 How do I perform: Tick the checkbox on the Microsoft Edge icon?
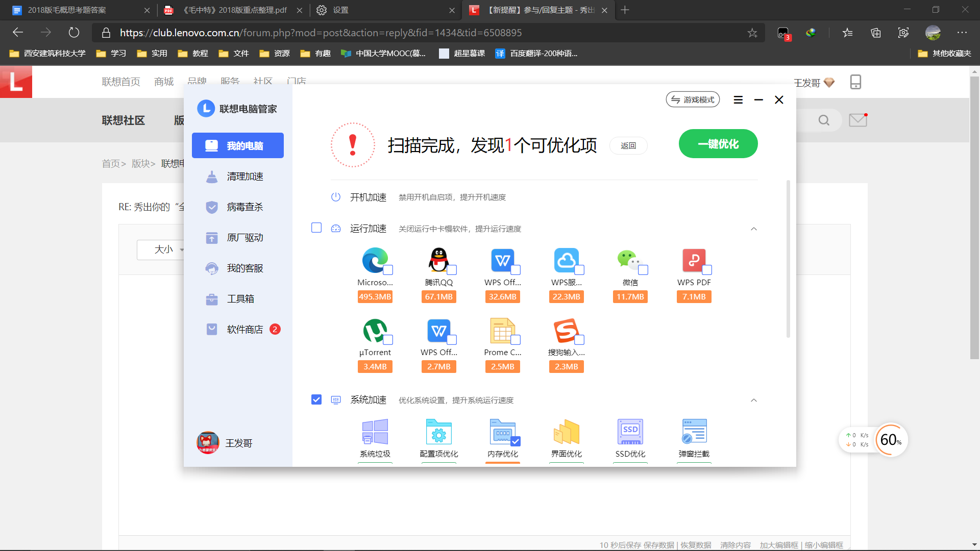pos(388,270)
